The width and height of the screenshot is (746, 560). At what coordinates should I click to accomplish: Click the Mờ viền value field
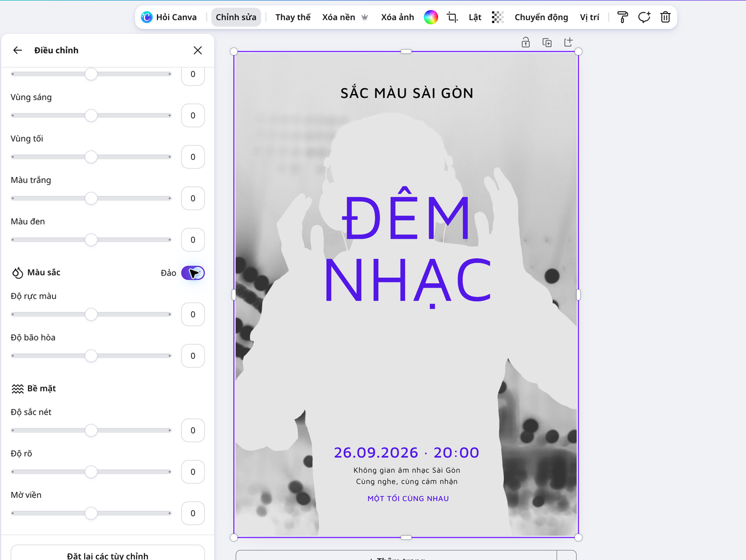pyautogui.click(x=193, y=513)
